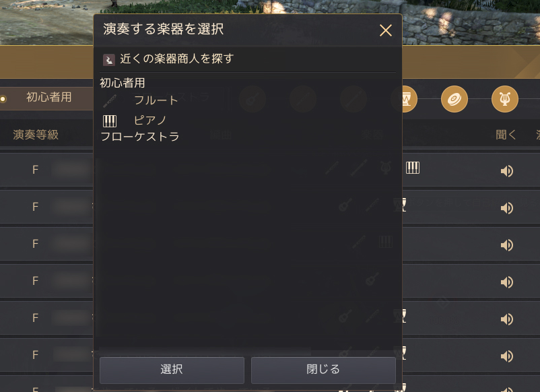
Task: Preview fourth row song via speaker icon
Action: (506, 282)
